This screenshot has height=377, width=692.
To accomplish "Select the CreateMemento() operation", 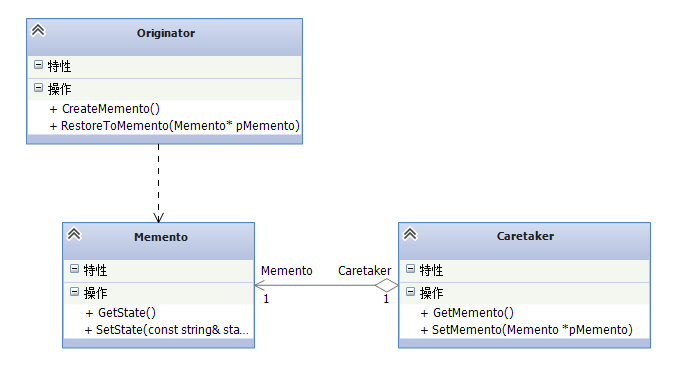I will pos(105,109).
